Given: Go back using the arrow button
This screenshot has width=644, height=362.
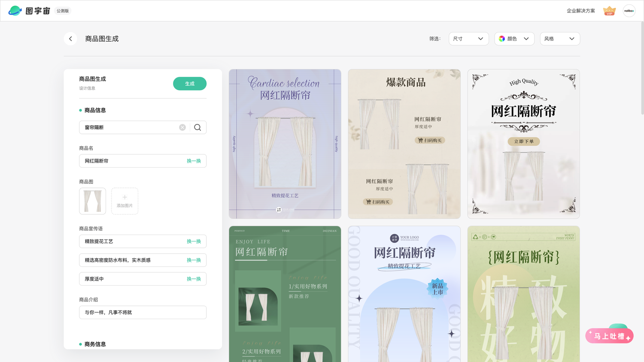Looking at the screenshot, I should point(70,39).
